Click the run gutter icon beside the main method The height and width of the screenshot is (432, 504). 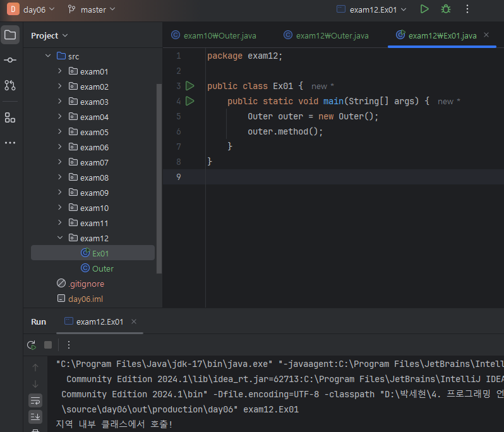pyautogui.click(x=190, y=101)
